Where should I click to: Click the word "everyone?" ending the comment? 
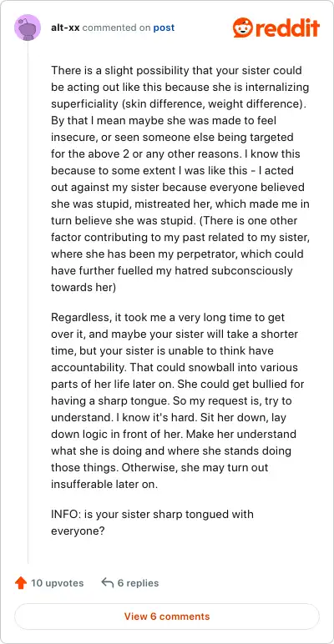click(x=78, y=531)
